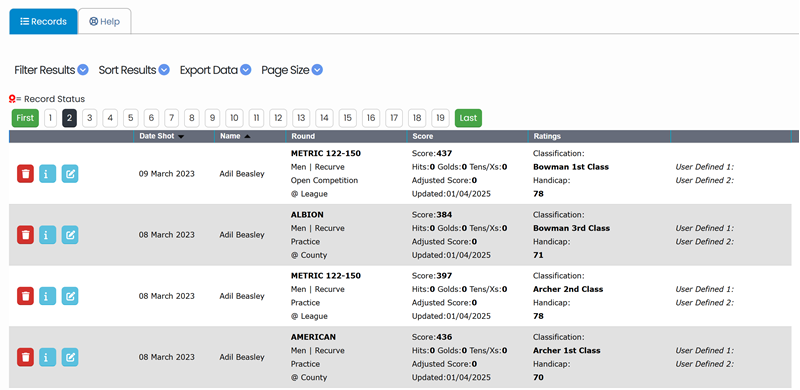Jump to the First page

click(25, 118)
